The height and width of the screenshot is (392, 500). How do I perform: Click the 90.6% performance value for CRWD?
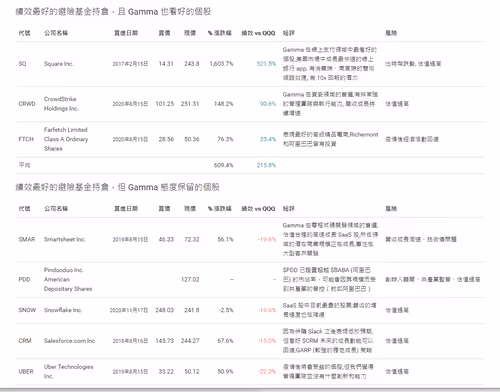pos(268,104)
